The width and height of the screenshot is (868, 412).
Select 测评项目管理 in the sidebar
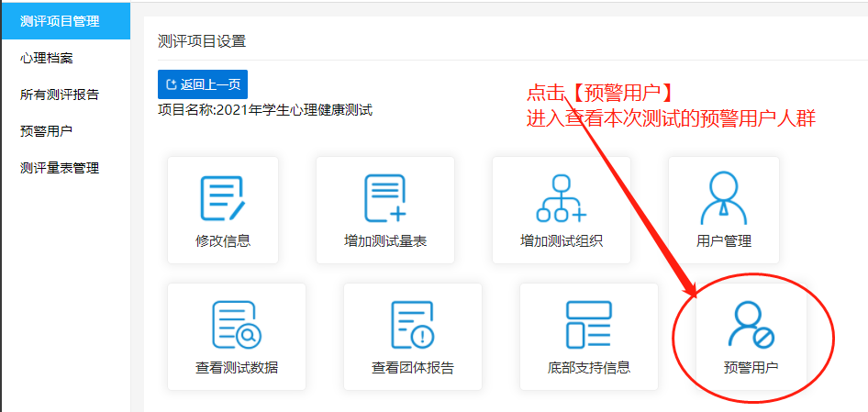coord(60,20)
